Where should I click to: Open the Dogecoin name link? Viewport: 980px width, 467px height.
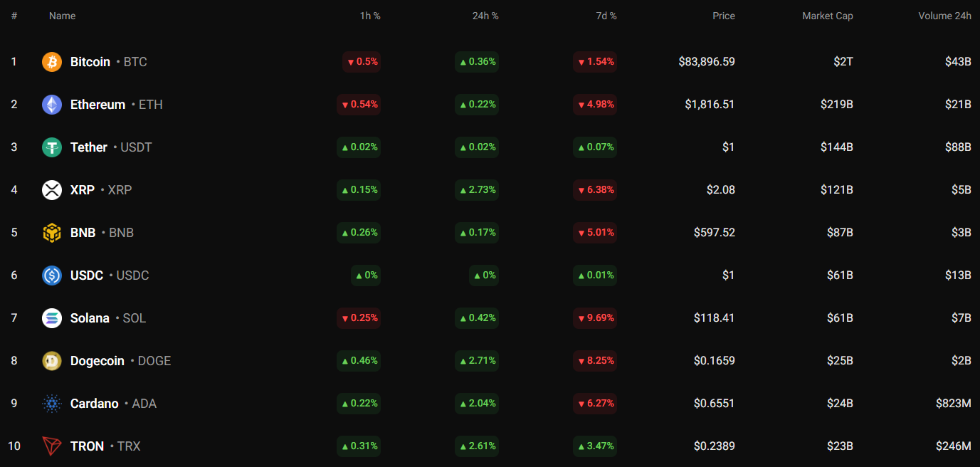pyautogui.click(x=97, y=361)
